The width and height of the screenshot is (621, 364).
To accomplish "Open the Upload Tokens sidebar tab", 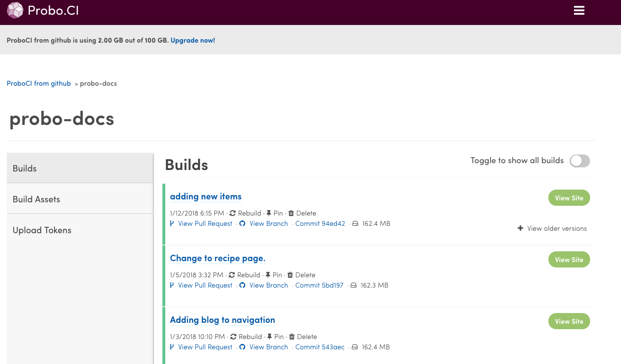I will click(80, 230).
